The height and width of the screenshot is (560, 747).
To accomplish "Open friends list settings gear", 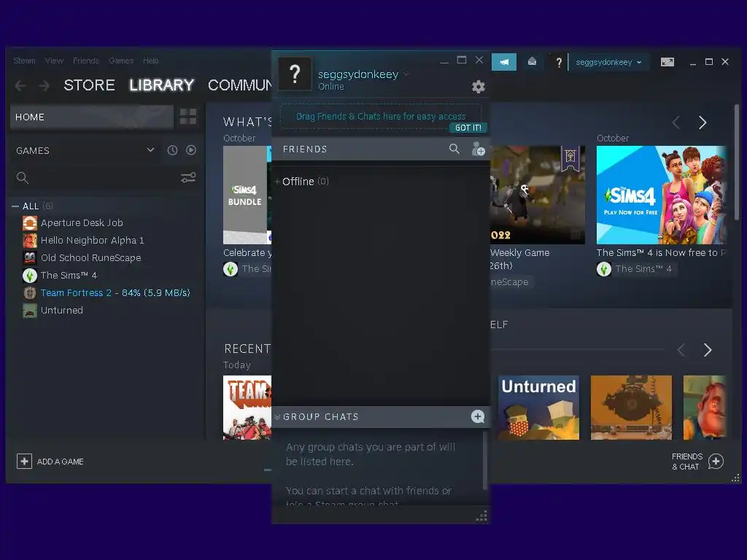I will tap(479, 87).
